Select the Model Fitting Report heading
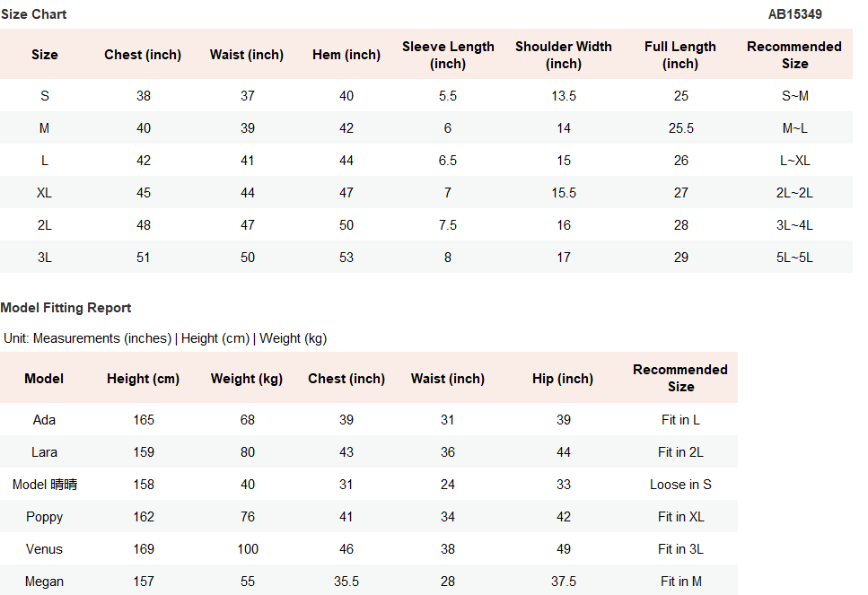This screenshot has height=595, width=868. (x=66, y=308)
